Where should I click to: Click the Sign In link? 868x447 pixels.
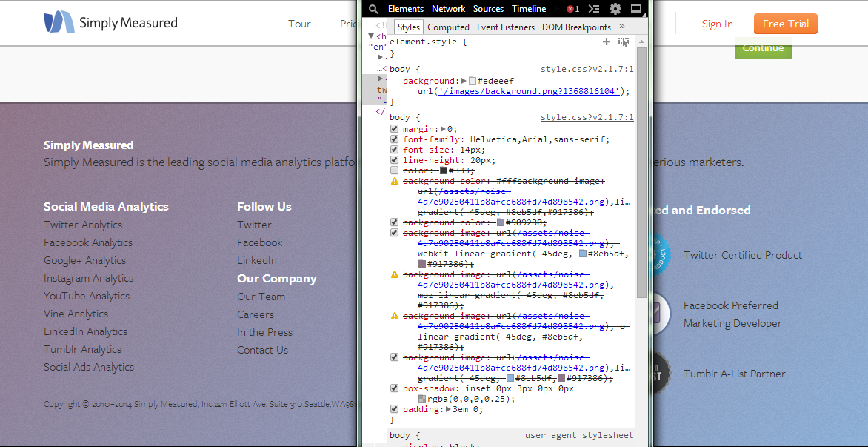[718, 24]
